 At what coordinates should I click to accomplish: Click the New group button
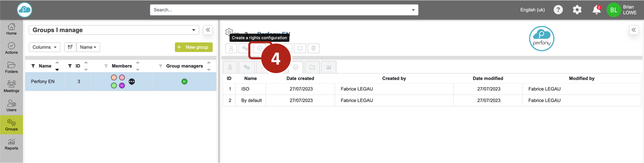(x=193, y=47)
